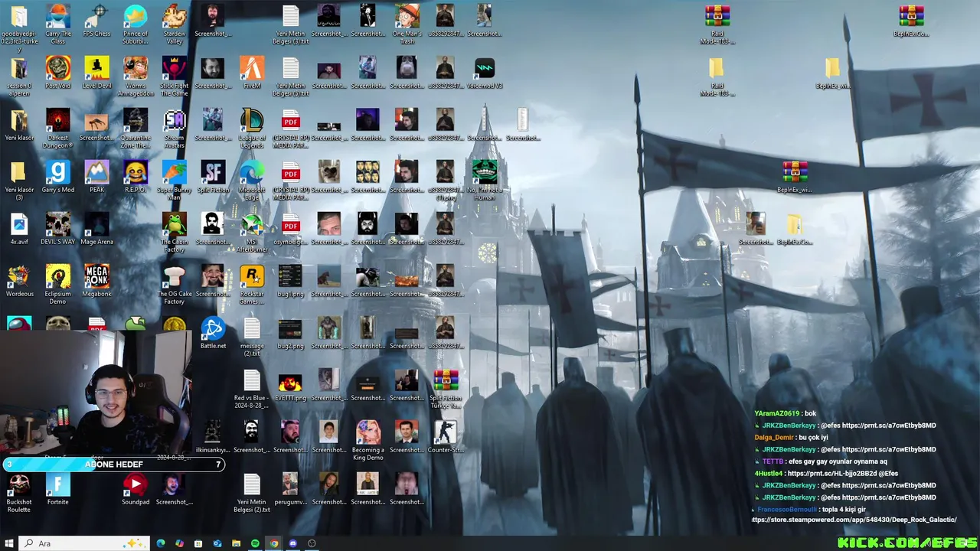Select EVETTT.png image file
The image size is (980, 551).
click(x=290, y=385)
